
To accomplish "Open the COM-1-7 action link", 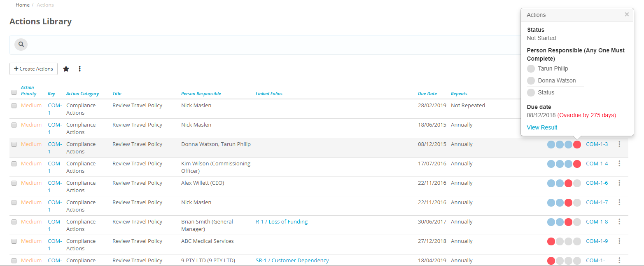I will click(x=597, y=202).
